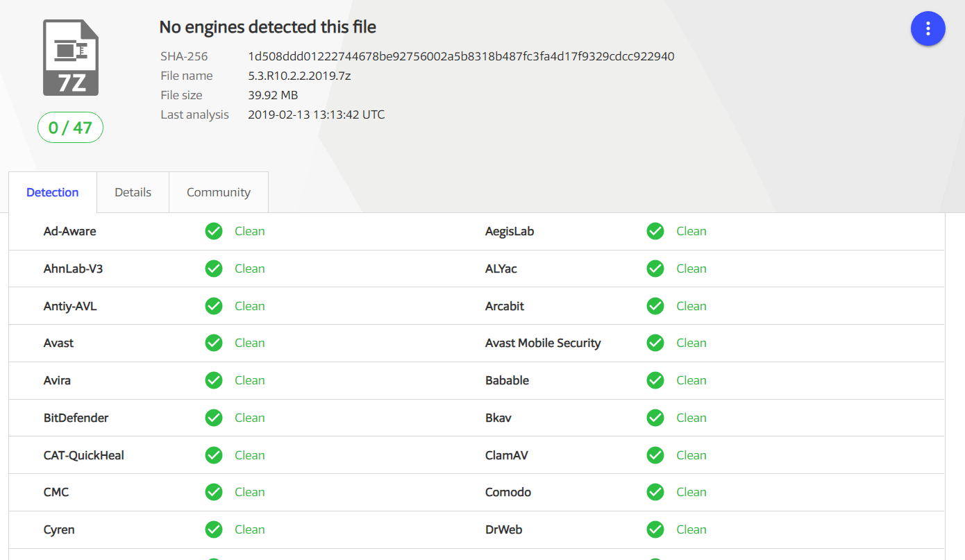Image resolution: width=965 pixels, height=560 pixels.
Task: Click the DrWeb green checkmark icon
Action: (x=655, y=529)
